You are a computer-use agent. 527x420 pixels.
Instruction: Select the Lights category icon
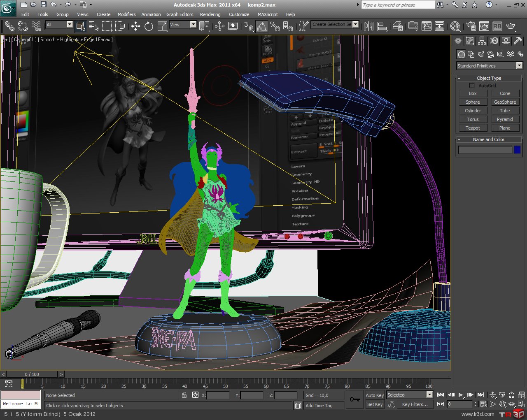(x=481, y=54)
